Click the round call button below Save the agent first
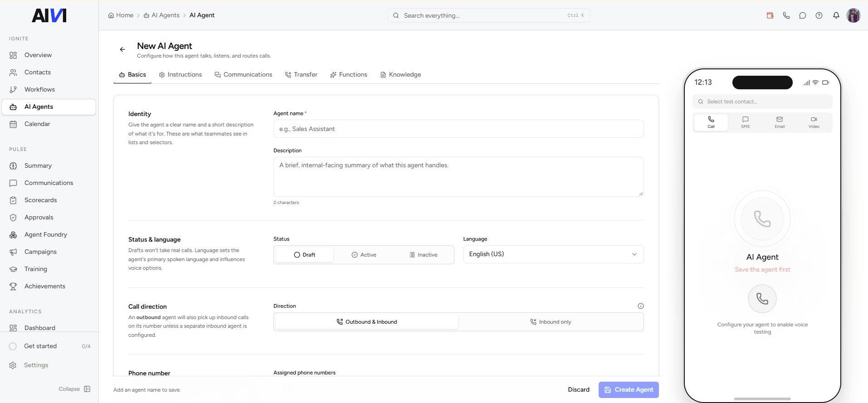This screenshot has width=868, height=403. click(x=762, y=299)
